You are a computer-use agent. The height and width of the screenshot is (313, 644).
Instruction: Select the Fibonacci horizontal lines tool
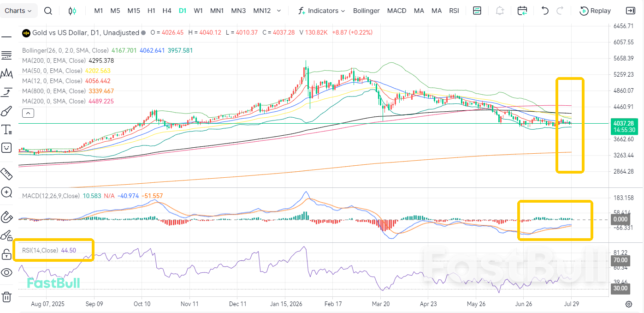6,55
